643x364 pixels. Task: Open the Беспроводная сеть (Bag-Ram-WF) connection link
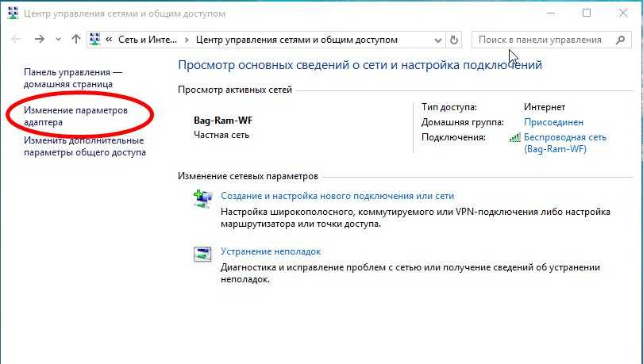click(564, 143)
